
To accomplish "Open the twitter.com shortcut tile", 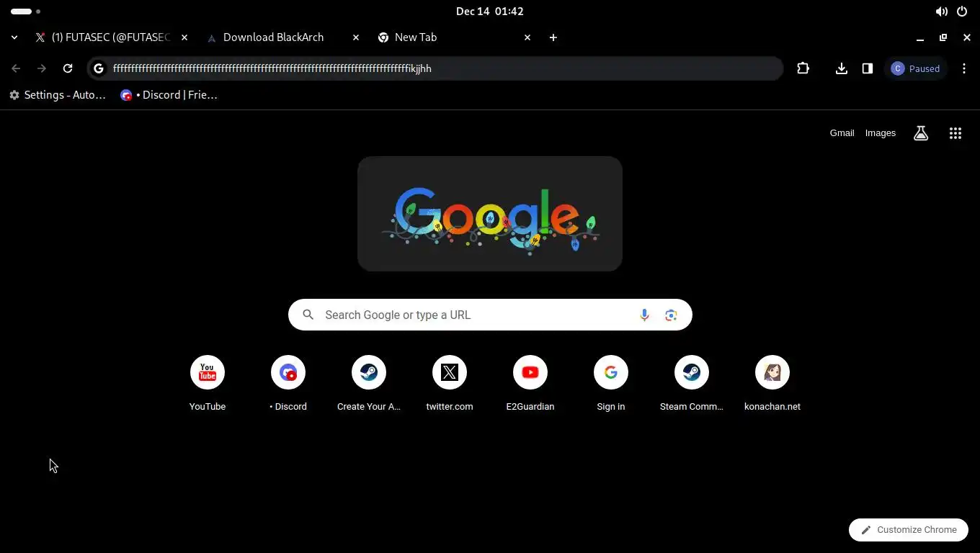I will [x=450, y=384].
